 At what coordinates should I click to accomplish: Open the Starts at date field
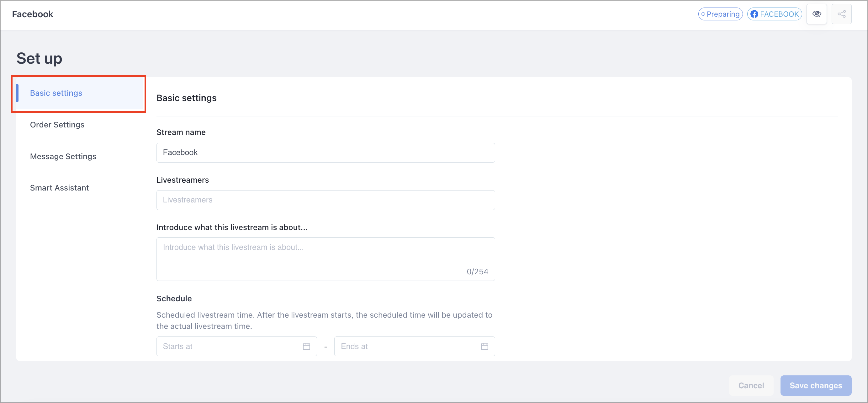236,346
